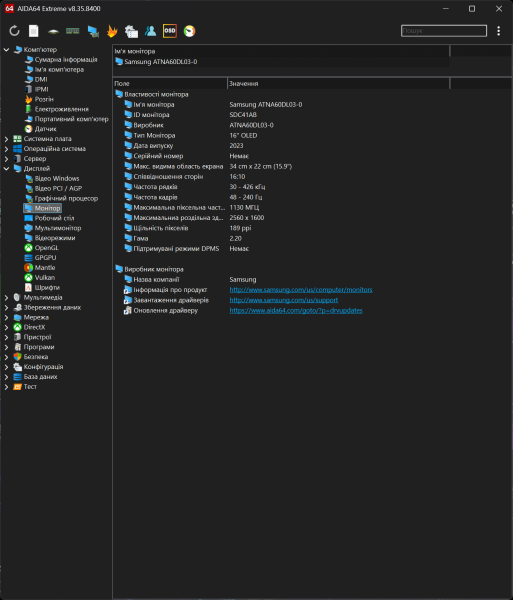Click the memory benchmark RAM icon

pos(72,31)
